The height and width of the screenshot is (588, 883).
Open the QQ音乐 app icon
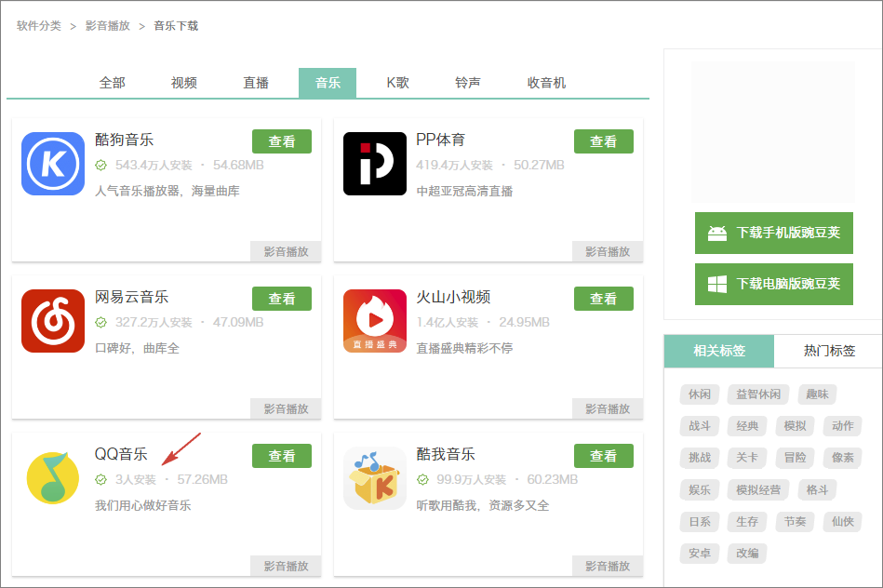tap(53, 478)
